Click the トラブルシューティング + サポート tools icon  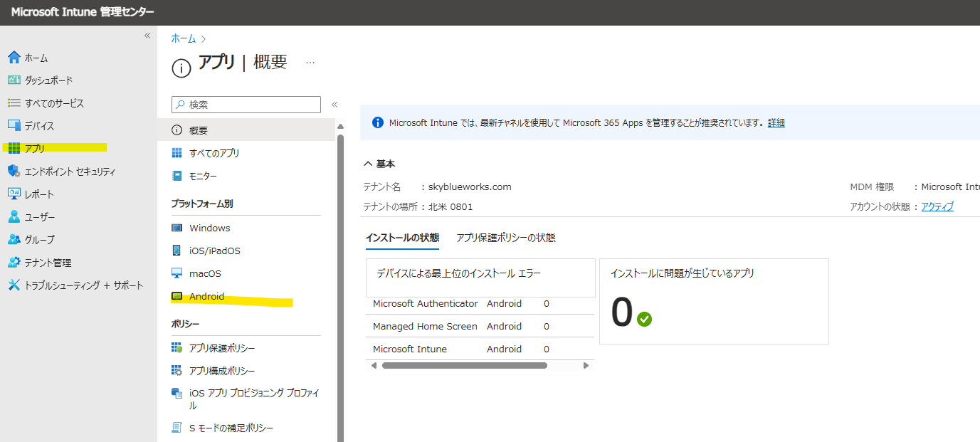[14, 285]
